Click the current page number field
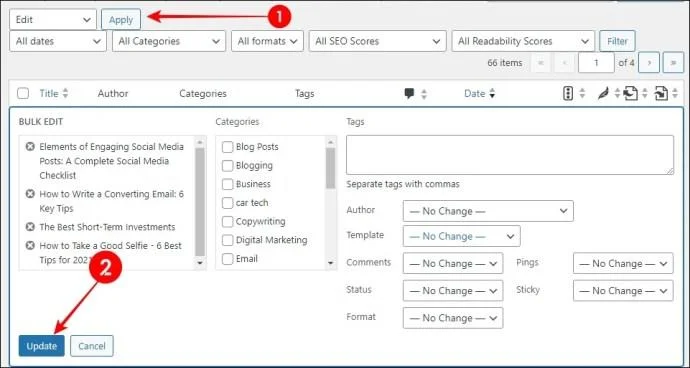This screenshot has width=690, height=368. 596,63
